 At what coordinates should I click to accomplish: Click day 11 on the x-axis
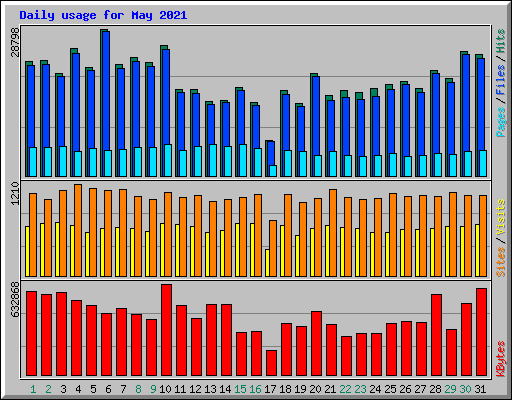[x=180, y=389]
